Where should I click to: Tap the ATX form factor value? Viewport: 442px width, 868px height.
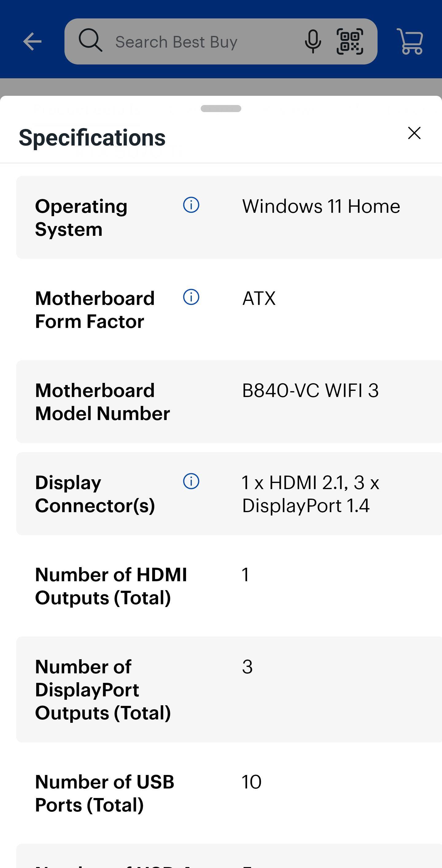(x=259, y=298)
